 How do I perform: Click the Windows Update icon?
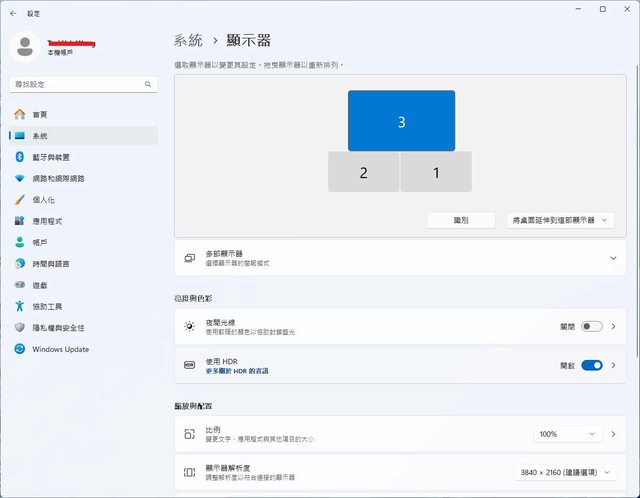pyautogui.click(x=19, y=349)
